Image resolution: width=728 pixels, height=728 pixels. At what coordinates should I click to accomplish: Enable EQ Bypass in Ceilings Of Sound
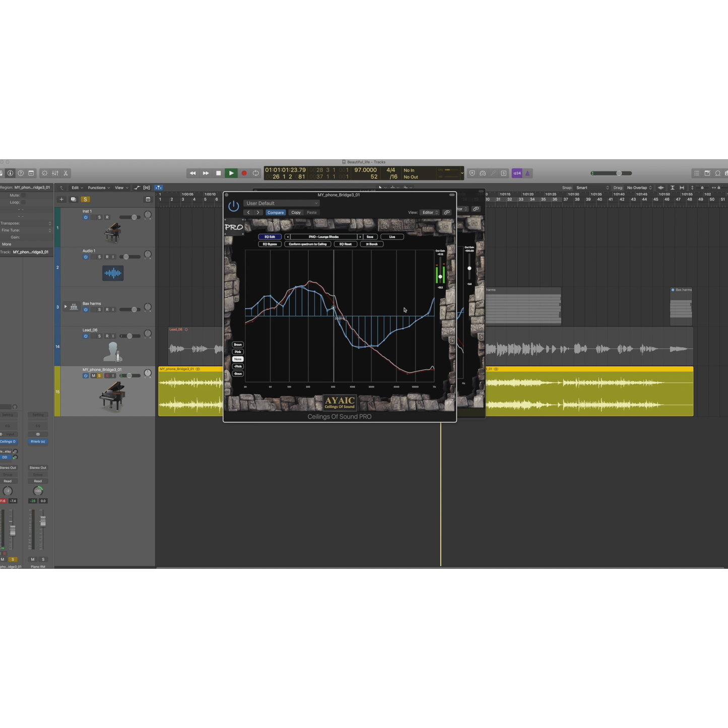coord(269,244)
